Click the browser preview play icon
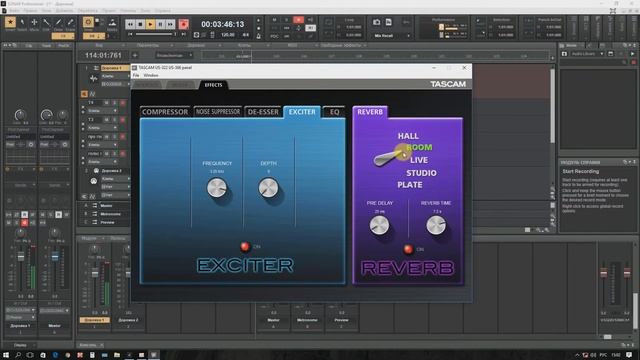Image resolution: width=640 pixels, height=360 pixels. (x=632, y=54)
